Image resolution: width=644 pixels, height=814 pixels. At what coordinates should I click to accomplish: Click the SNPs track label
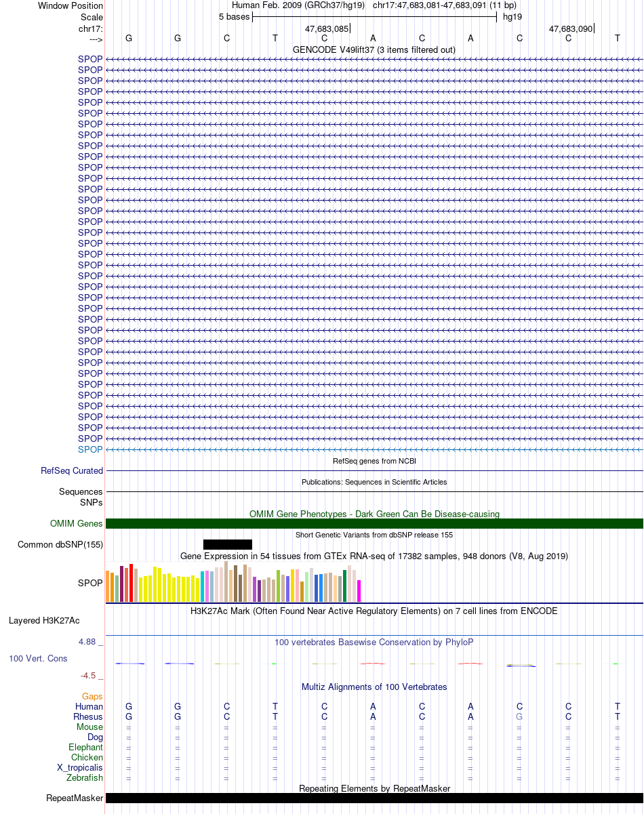click(x=92, y=502)
